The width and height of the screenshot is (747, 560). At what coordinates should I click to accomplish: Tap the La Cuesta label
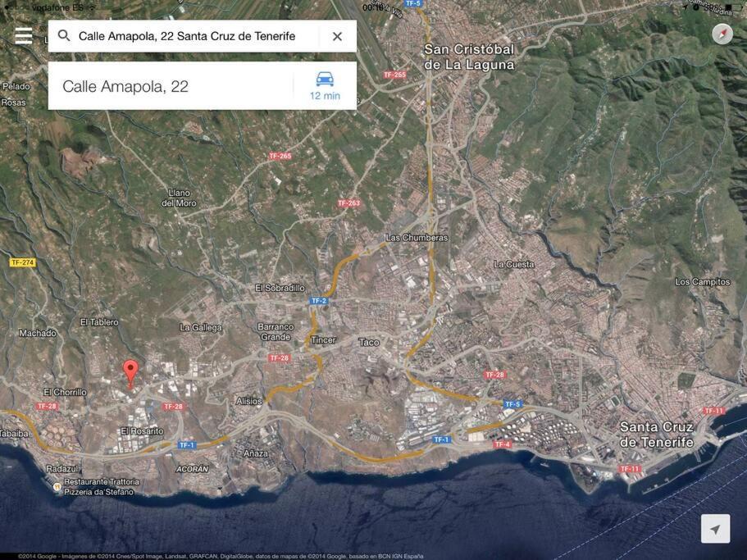pyautogui.click(x=514, y=264)
